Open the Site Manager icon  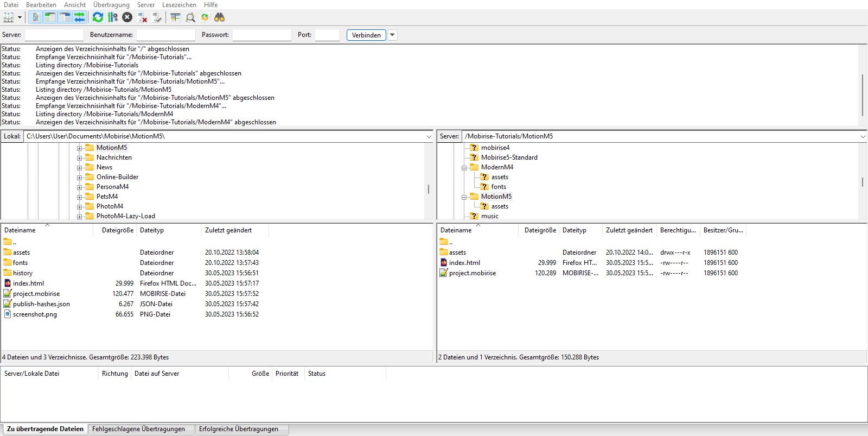coord(8,17)
